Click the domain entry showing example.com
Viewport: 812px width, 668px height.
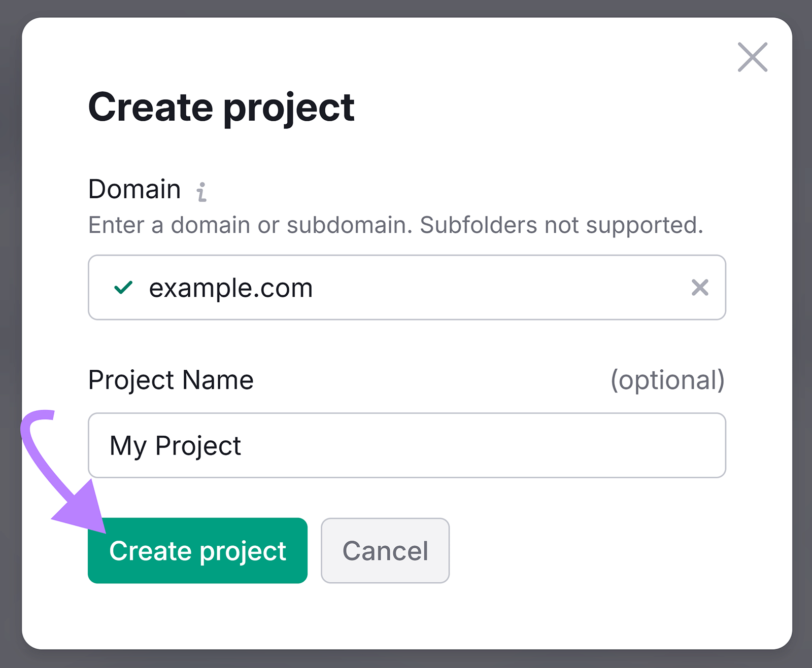pos(231,288)
